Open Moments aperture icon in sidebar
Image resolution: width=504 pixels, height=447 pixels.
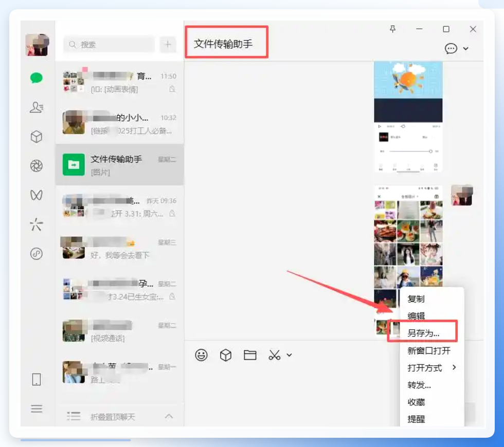37,165
